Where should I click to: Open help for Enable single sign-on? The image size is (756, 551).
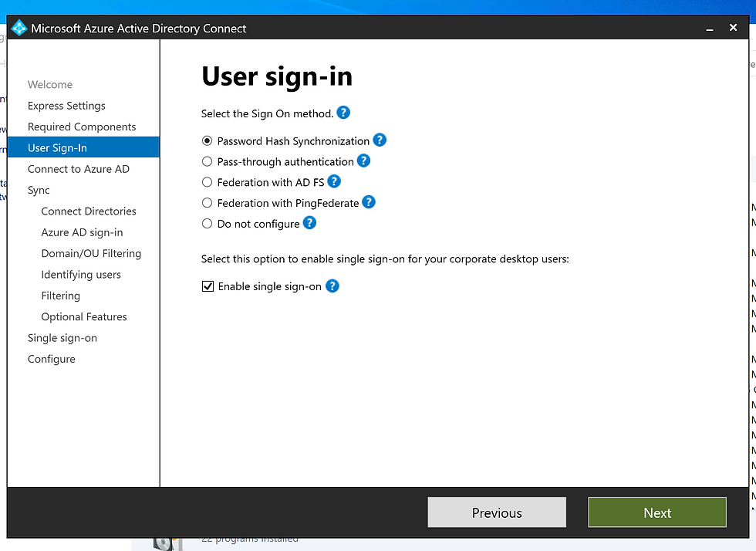tap(332, 286)
